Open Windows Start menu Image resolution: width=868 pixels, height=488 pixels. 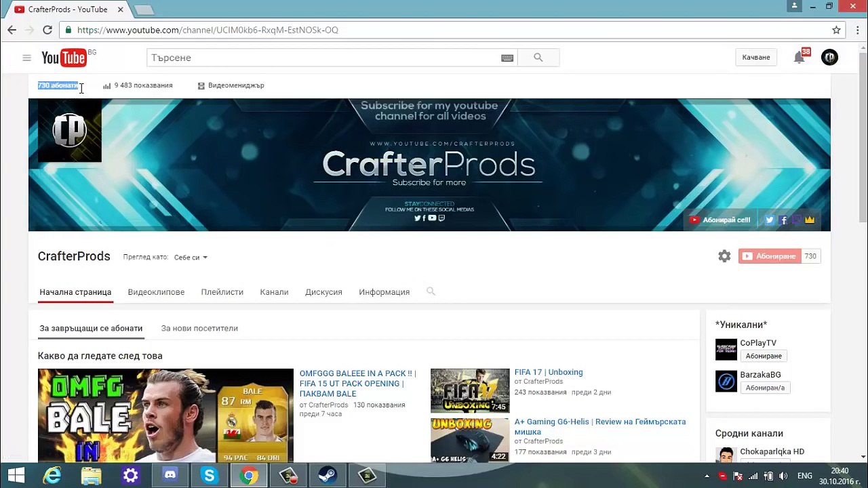coord(16,476)
